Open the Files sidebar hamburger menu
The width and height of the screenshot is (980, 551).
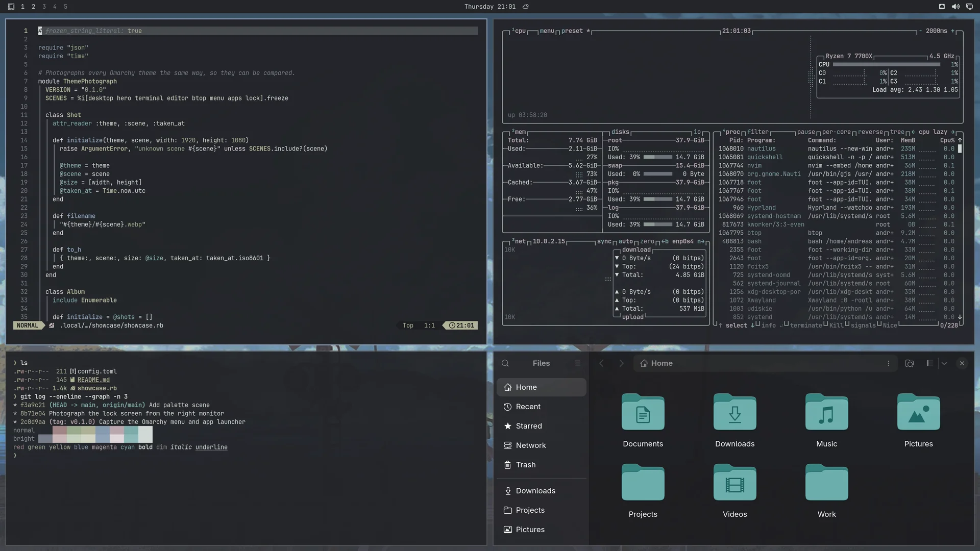[578, 363]
